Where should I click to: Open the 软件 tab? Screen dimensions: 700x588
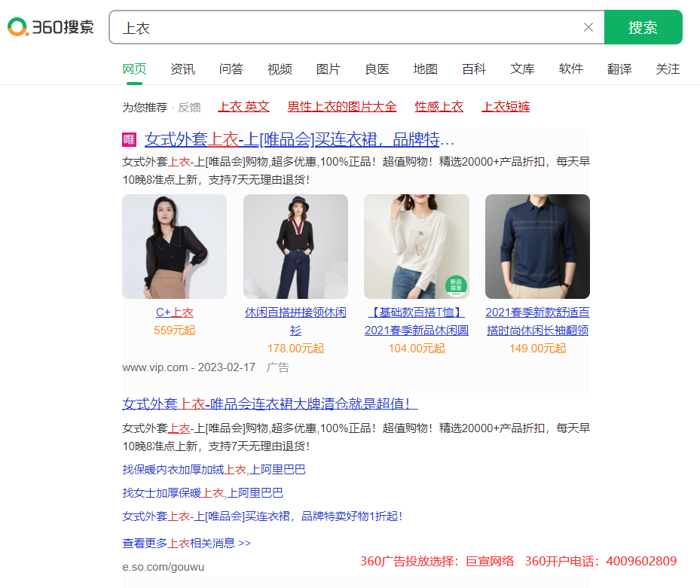pos(571,69)
